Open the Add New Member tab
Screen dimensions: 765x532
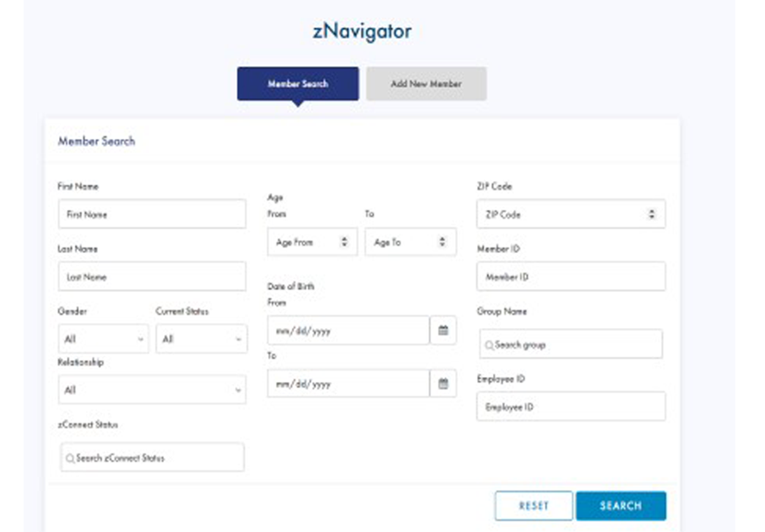coord(426,84)
